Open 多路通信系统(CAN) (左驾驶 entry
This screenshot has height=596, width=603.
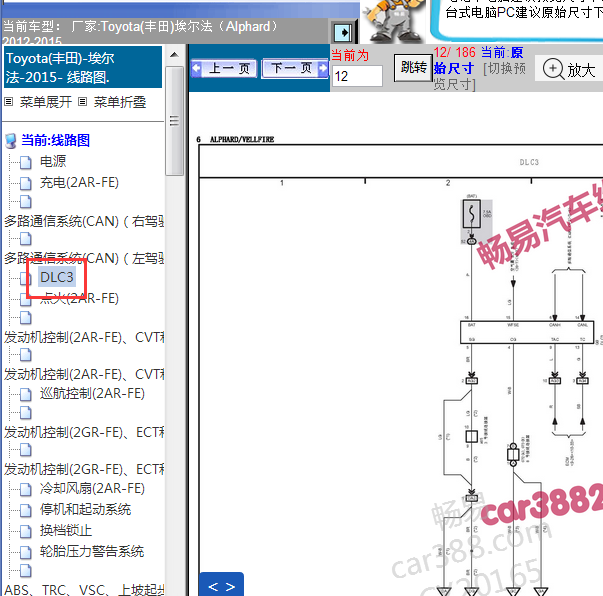click(x=84, y=258)
